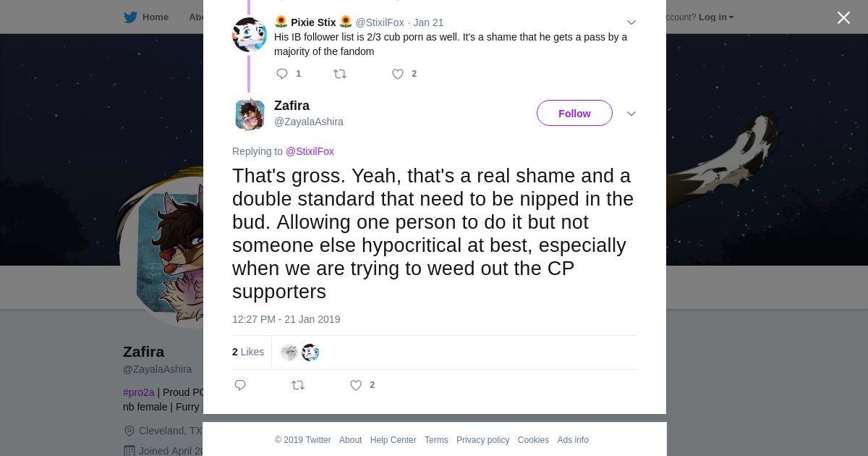
Task: Follow Zafira
Action: coord(574,113)
